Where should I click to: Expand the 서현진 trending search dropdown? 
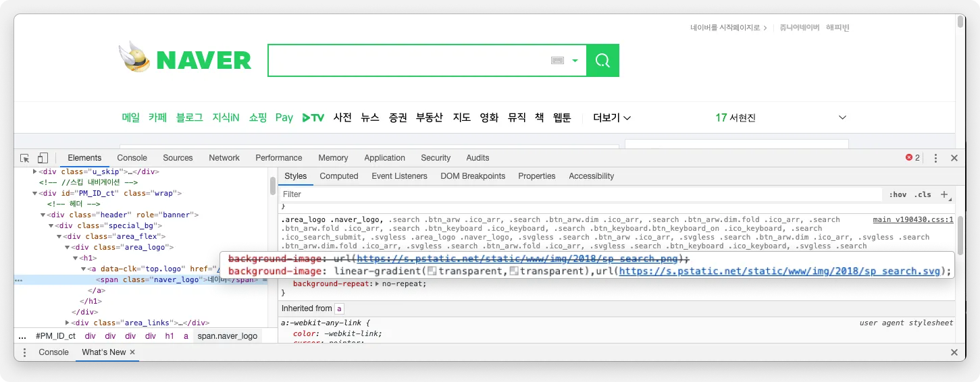point(842,117)
